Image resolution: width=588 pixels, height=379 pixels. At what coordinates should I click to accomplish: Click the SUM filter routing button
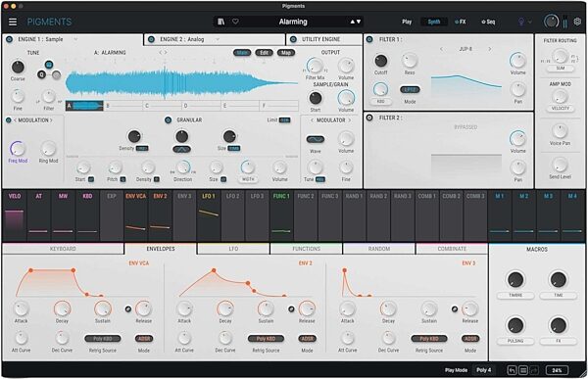click(561, 69)
